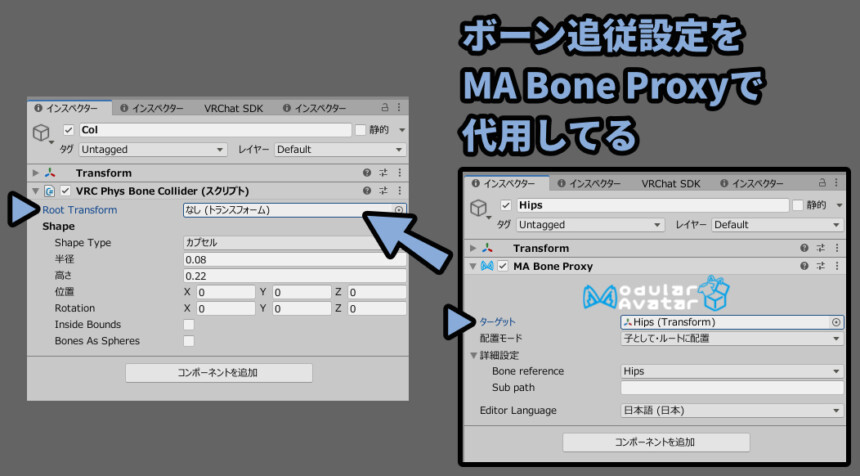Click ターゲット object picker circle
This screenshot has width=860, height=476.
[x=836, y=322]
